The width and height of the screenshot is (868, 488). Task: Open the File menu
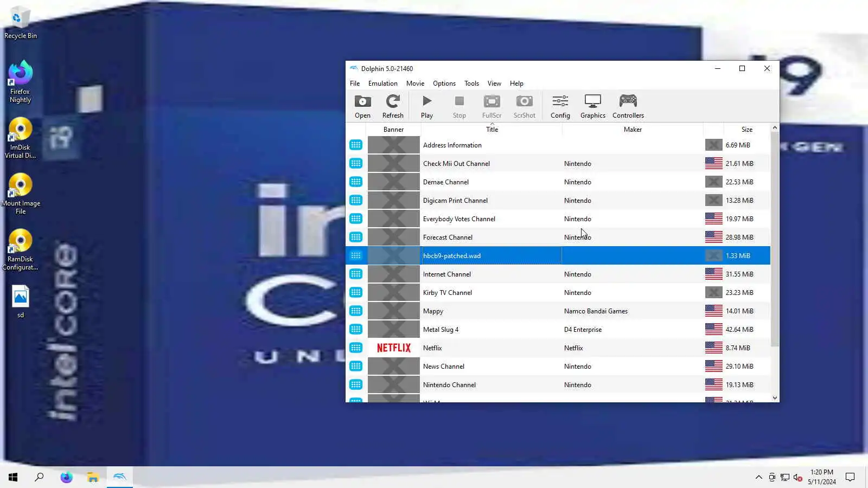pos(355,84)
